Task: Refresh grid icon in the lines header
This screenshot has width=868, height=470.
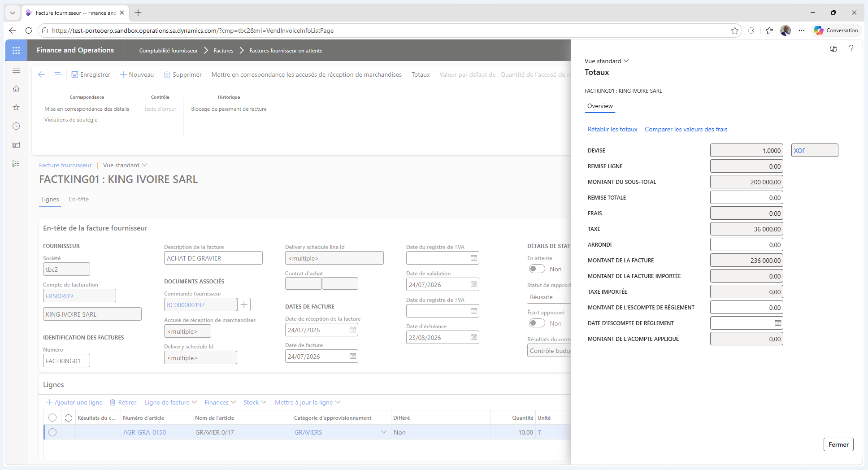Action: tap(69, 418)
